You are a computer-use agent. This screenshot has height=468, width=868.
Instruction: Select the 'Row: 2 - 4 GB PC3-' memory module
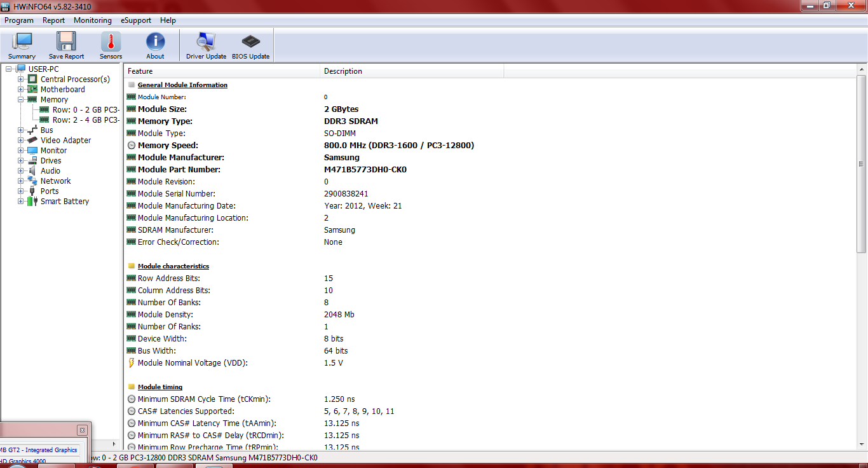(86, 120)
